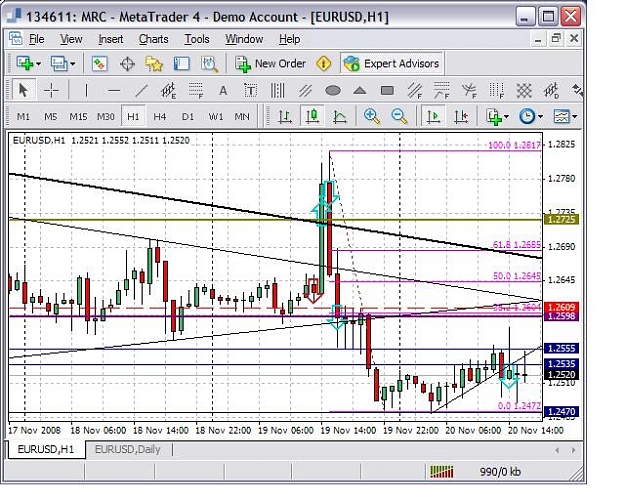Toggle Chart Shift
The height and width of the screenshot is (500, 625).
461,116
